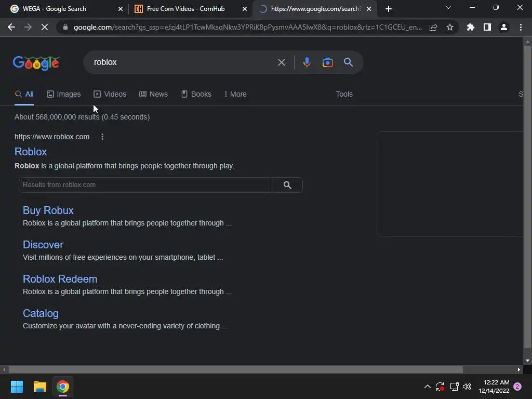532x399 pixels.
Task: Open the Roblox main result link
Action: [31, 152]
